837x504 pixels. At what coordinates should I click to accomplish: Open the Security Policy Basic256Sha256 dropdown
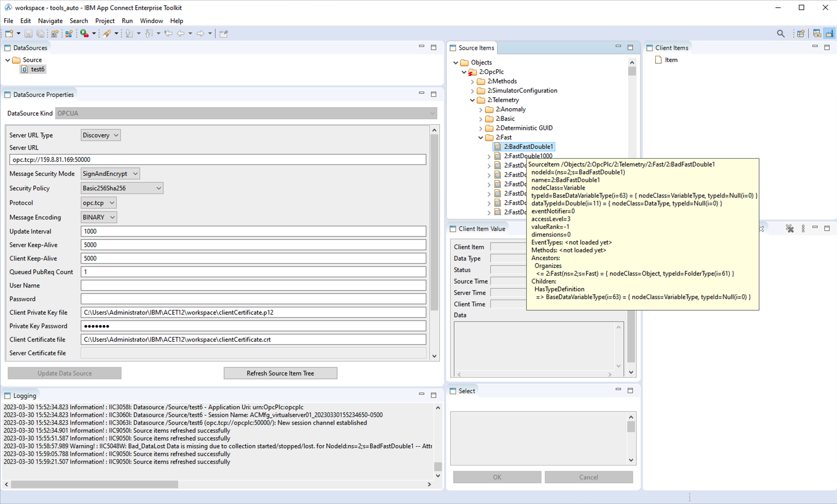[x=122, y=188]
